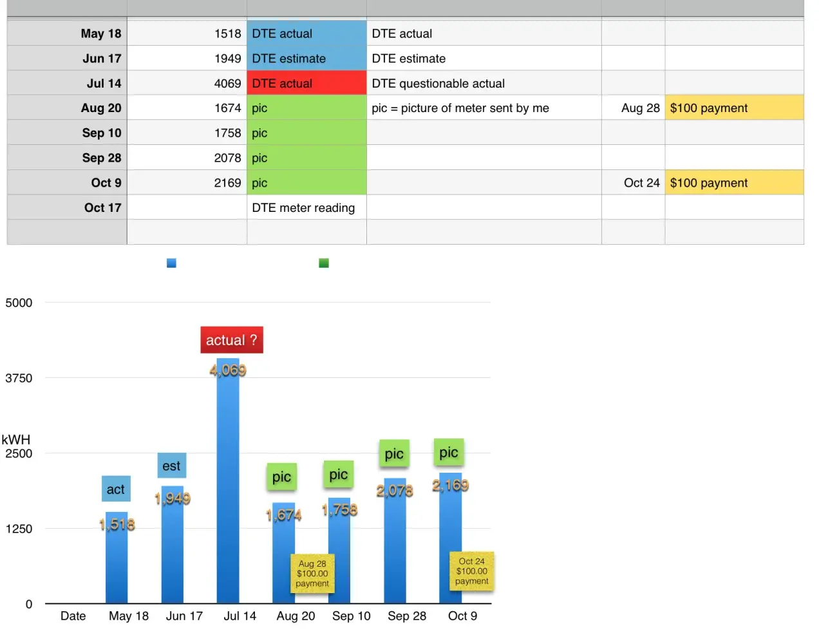The width and height of the screenshot is (819, 644).
Task: Click the Aug 28 payment note on chart
Action: point(312,573)
